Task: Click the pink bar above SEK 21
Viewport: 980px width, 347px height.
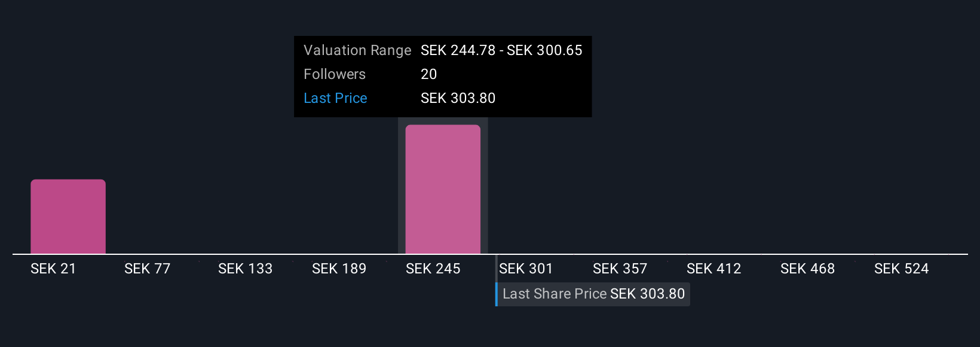Action: click(x=68, y=217)
